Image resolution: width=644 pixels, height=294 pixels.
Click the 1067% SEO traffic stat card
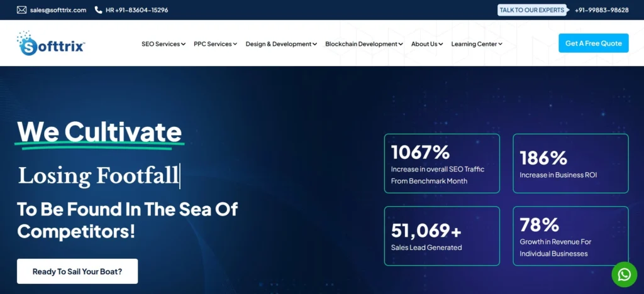tap(442, 163)
